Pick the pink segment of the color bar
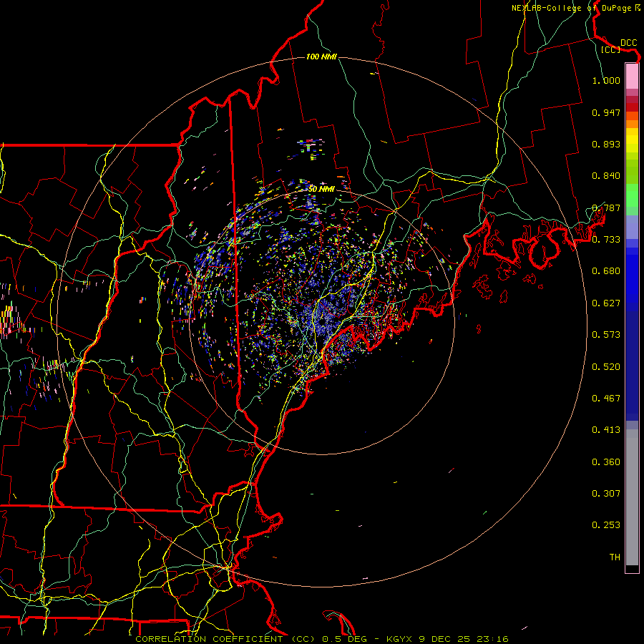Screen dimensions: 644x644 632,77
